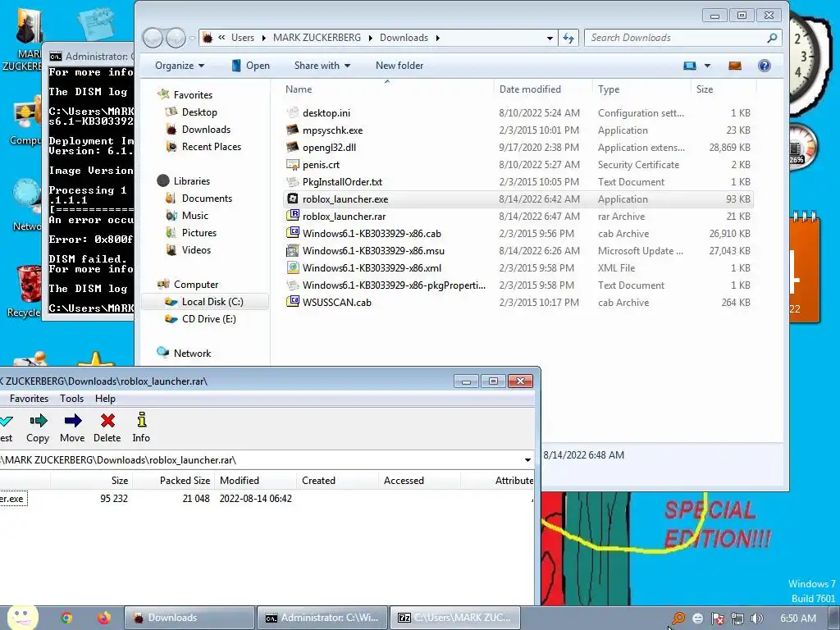Click the Copy icon in 7-Zip toolbar
The height and width of the screenshot is (630, 840).
(x=38, y=421)
